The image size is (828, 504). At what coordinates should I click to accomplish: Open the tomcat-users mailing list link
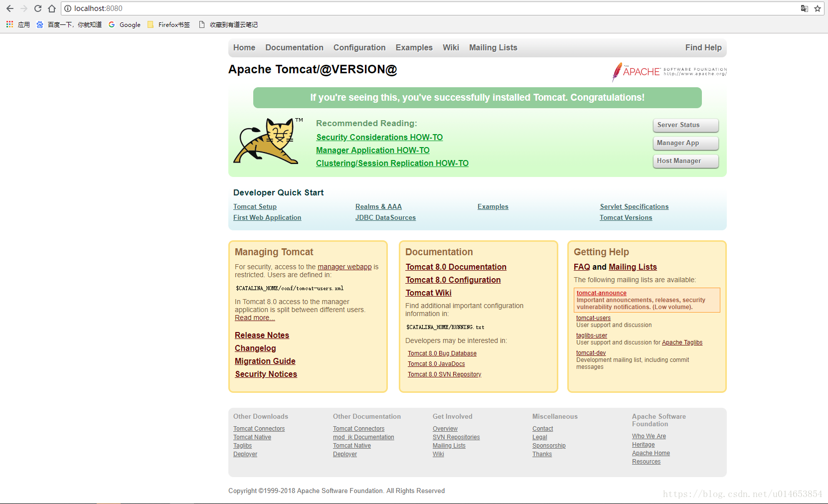[593, 318]
